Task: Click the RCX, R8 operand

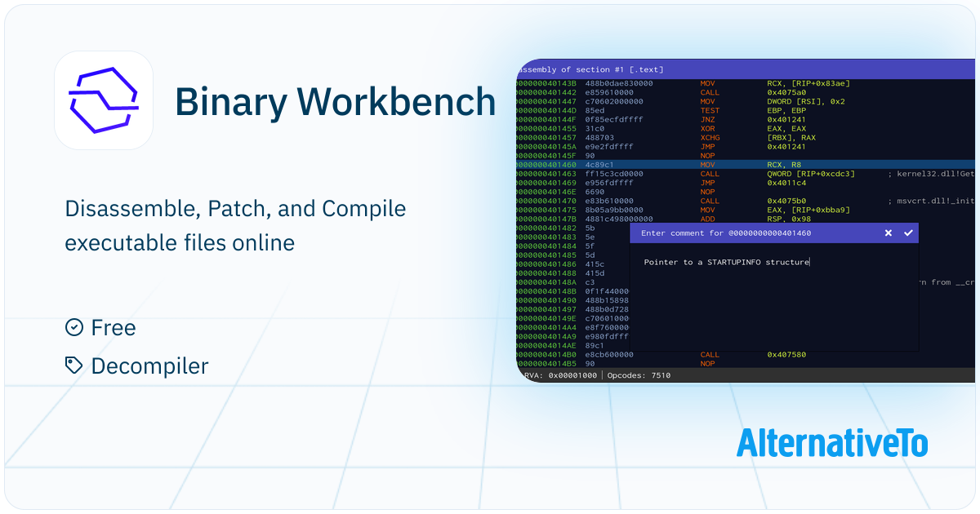Action: pos(785,164)
